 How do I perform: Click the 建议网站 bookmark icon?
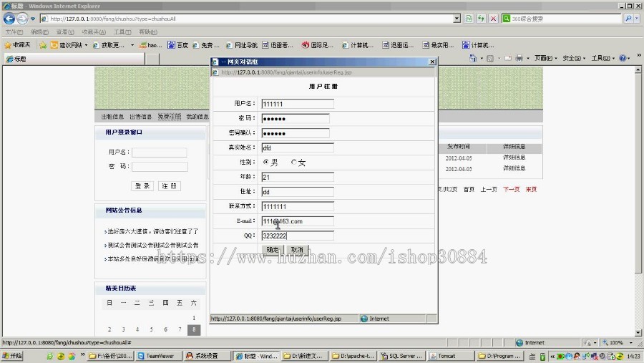(x=54, y=45)
